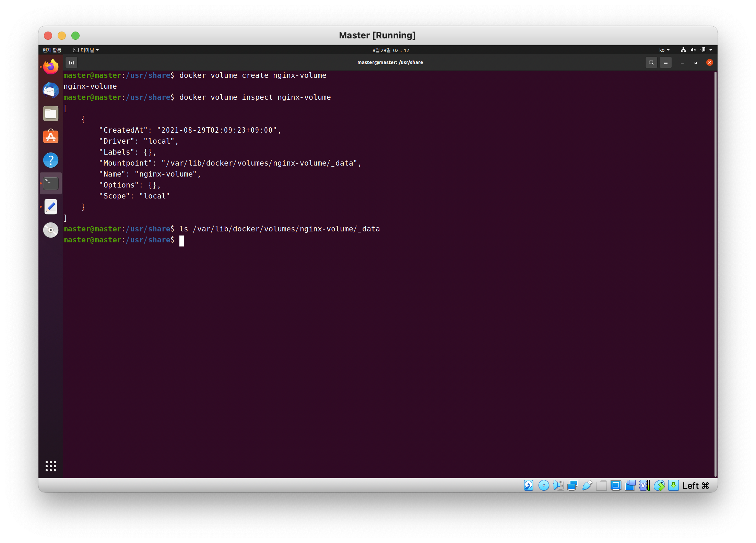Click the VirtualBox USB devices icon
The height and width of the screenshot is (543, 756).
[587, 485]
